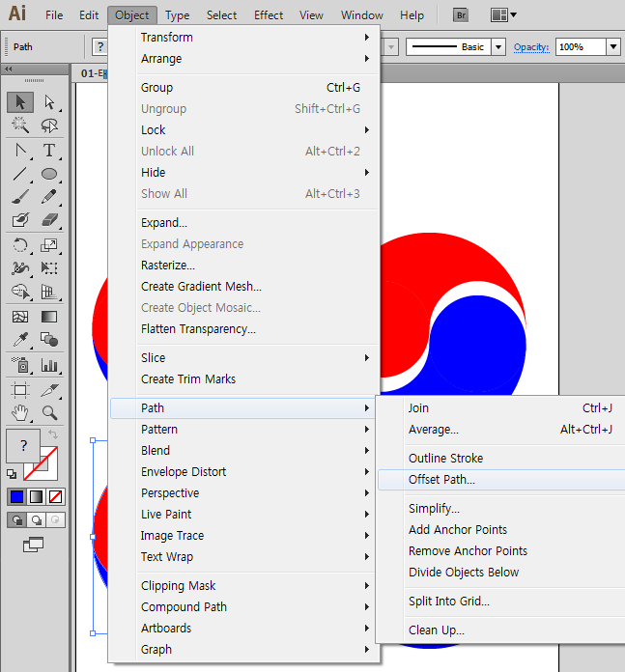Viewport: 625px width, 672px height.
Task: Select the Free Transform tool
Action: [49, 268]
